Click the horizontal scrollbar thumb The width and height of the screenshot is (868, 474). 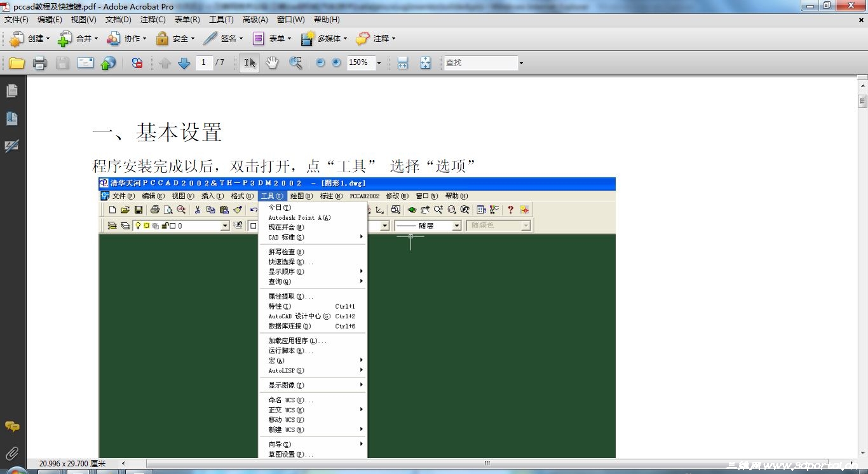tap(488, 463)
